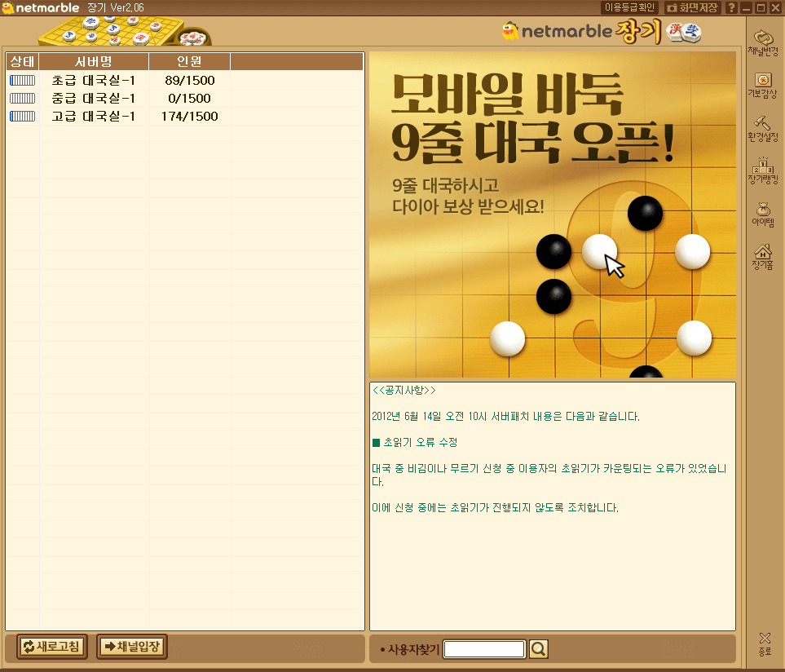Image resolution: width=785 pixels, height=672 pixels.
Task: Click the 채널입장 enter channel button
Action: 132,647
